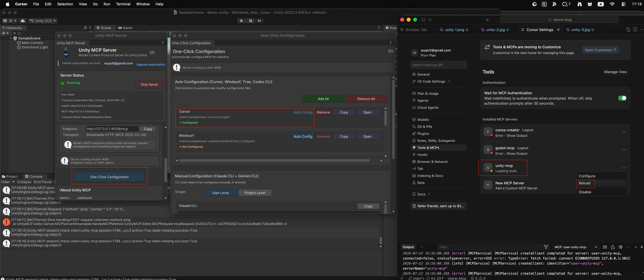The width and height of the screenshot is (644, 280).
Task: Open Output panel views ellipsis next to Output tab
Action: coord(422,247)
